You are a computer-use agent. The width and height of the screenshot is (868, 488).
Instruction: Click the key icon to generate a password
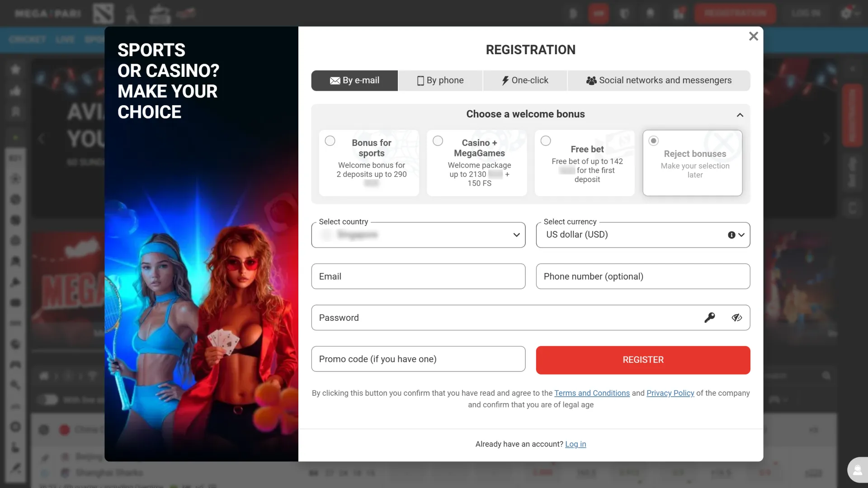point(710,318)
